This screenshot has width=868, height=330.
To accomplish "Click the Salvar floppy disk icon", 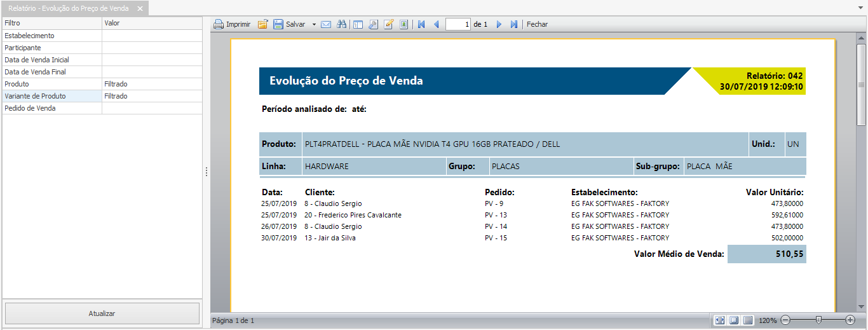I will (x=278, y=24).
